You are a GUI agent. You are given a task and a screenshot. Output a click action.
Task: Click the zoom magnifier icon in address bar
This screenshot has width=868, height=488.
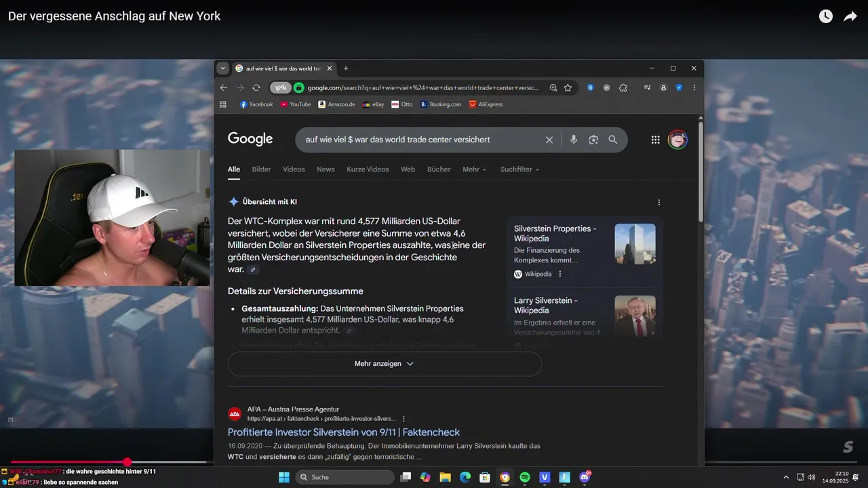point(553,87)
